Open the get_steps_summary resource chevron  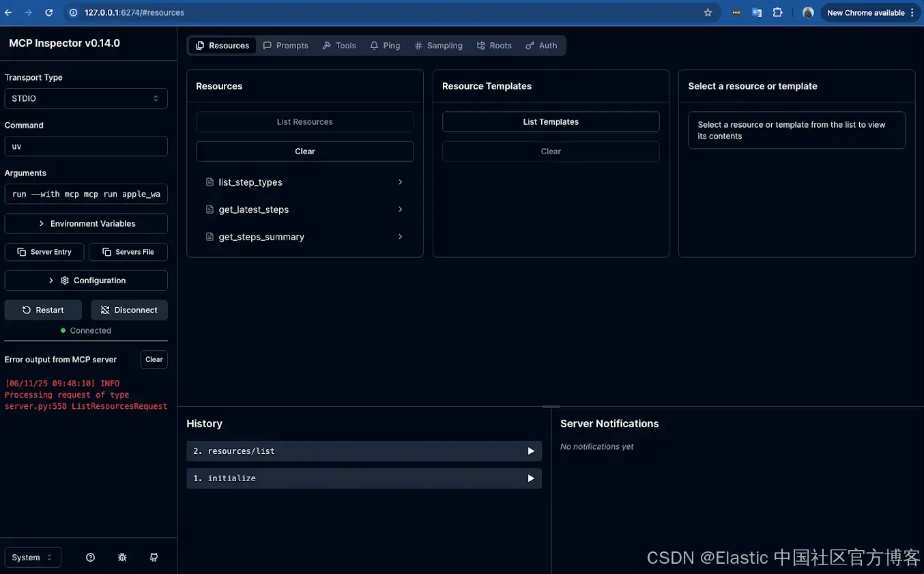[x=400, y=237]
